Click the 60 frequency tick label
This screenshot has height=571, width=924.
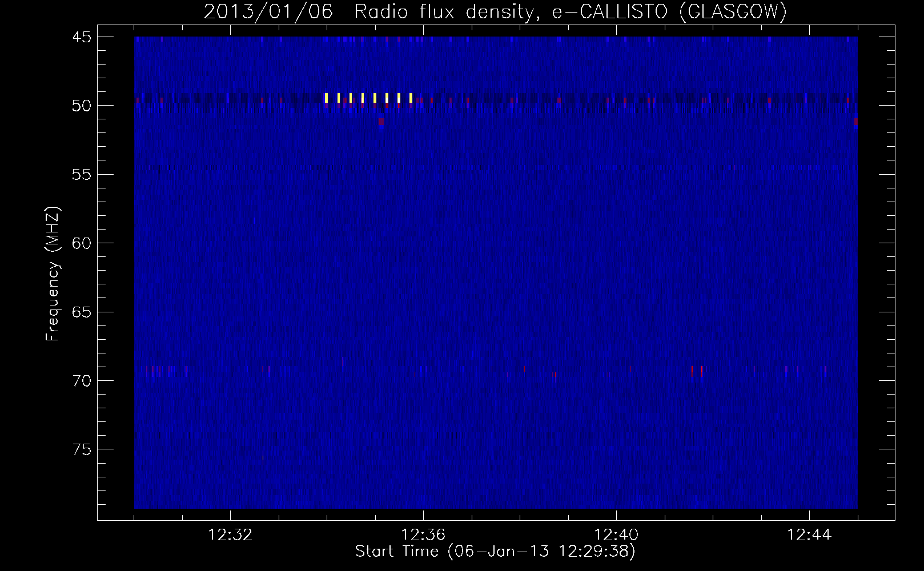coord(82,243)
